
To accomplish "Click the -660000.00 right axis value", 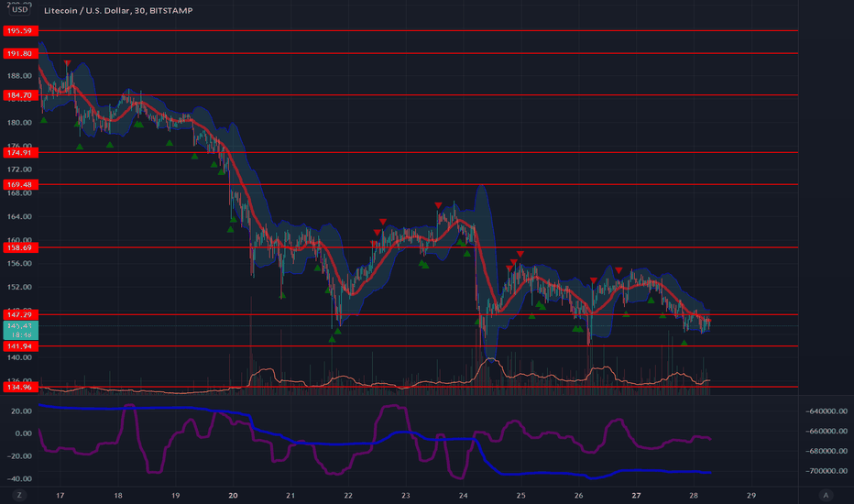I will [827, 432].
